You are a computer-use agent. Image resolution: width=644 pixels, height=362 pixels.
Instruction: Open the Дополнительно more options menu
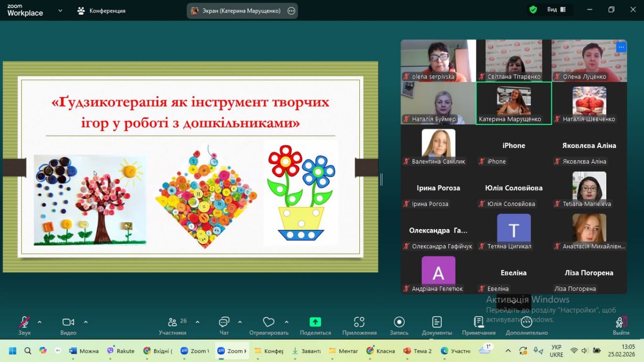click(526, 326)
